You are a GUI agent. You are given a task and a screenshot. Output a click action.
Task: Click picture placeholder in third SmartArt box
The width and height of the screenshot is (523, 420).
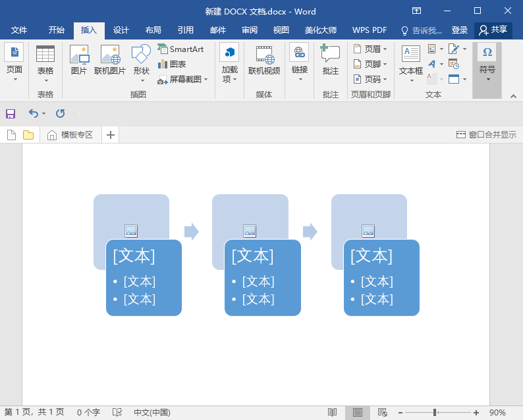(368, 230)
